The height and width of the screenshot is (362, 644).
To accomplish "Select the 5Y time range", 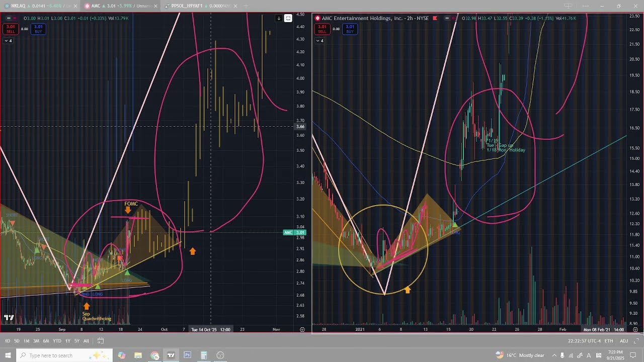I will [77, 341].
